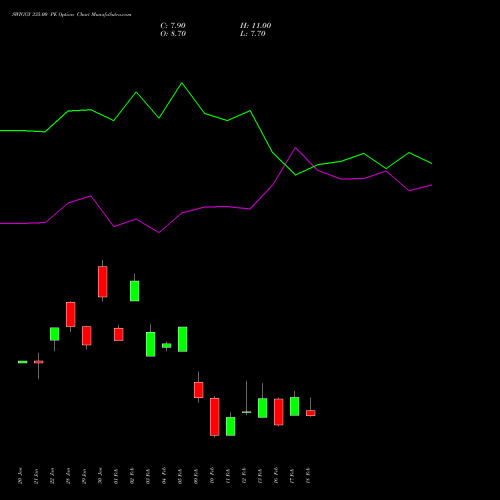Click the red candle for 16 Feb

pos(279,412)
